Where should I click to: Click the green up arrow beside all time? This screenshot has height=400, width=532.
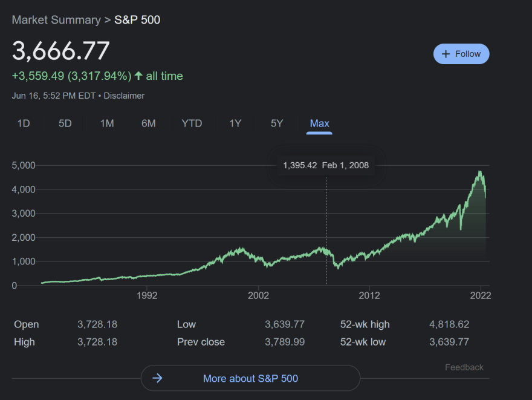[138, 76]
